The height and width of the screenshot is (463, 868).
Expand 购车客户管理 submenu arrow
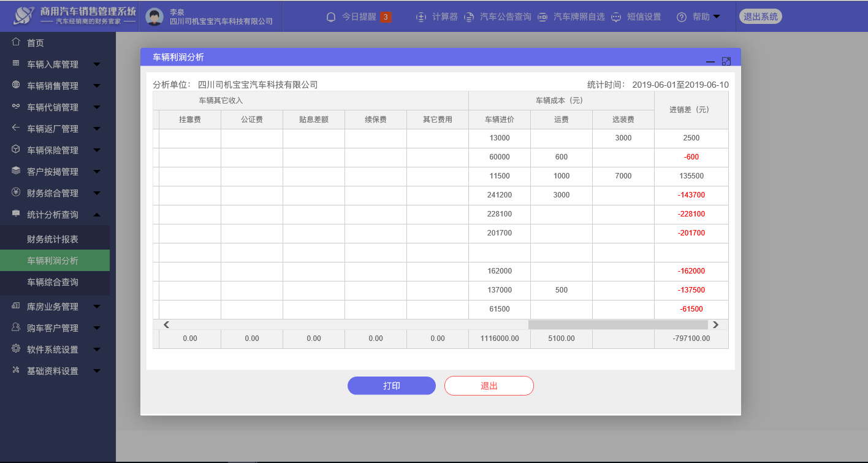click(x=97, y=328)
